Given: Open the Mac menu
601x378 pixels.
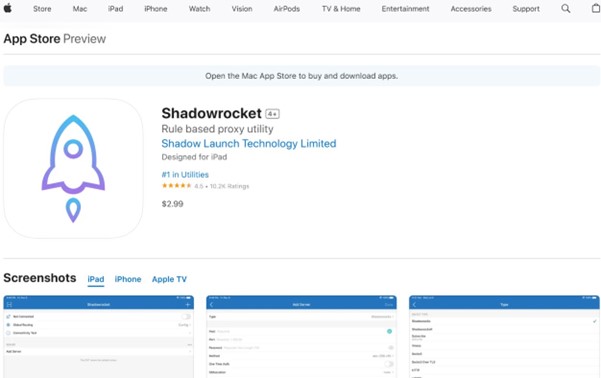Looking at the screenshot, I should click(x=80, y=8).
